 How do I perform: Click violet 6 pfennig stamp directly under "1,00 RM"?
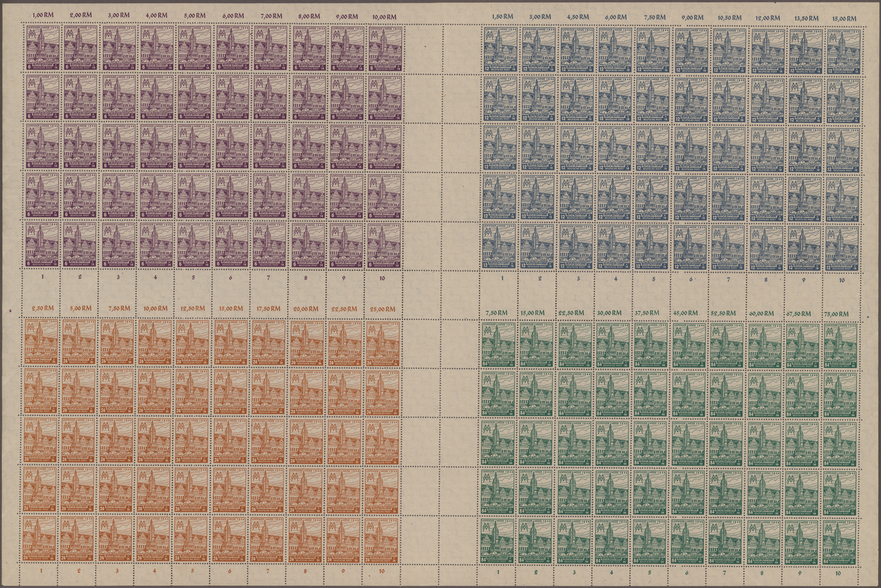pos(43,47)
